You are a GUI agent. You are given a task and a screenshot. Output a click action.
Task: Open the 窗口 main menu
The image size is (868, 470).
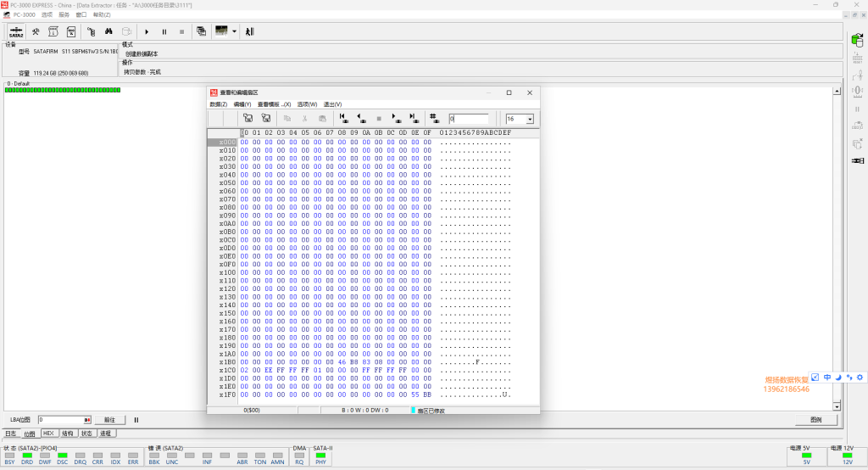81,15
